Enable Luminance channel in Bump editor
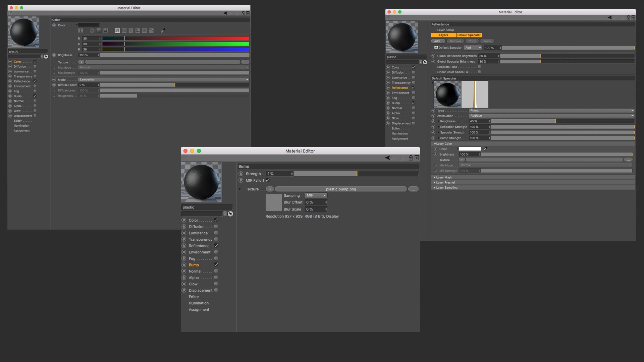 tap(216, 233)
